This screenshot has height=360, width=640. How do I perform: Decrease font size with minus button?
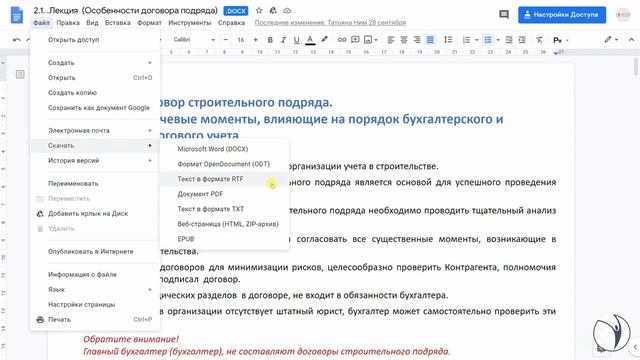[226, 40]
